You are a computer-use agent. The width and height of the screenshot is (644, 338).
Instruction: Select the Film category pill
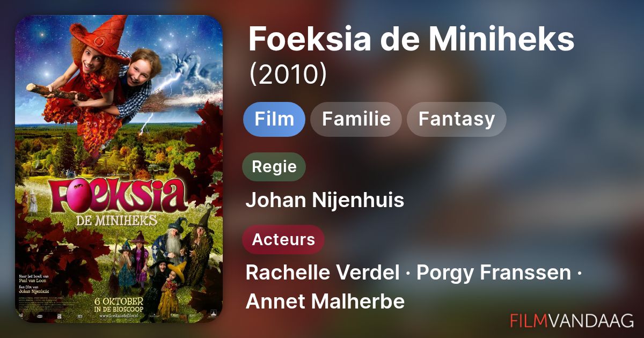[x=274, y=119]
